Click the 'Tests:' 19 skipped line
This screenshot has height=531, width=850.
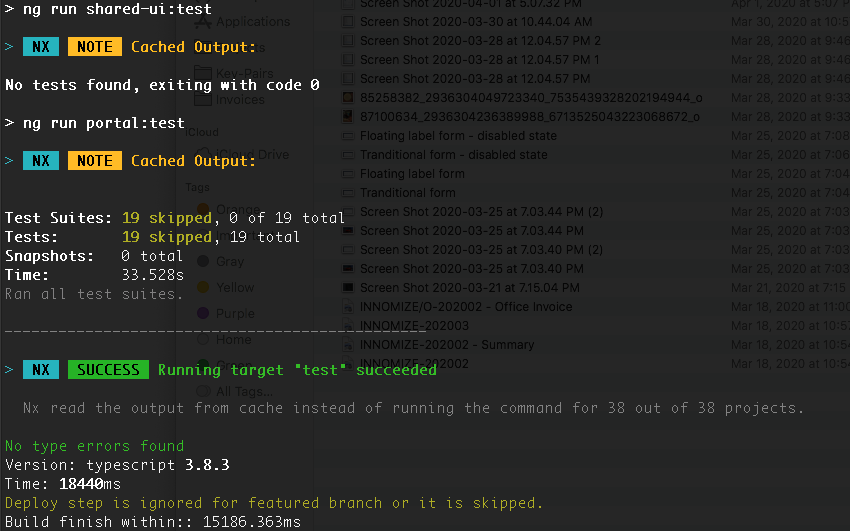coord(152,237)
